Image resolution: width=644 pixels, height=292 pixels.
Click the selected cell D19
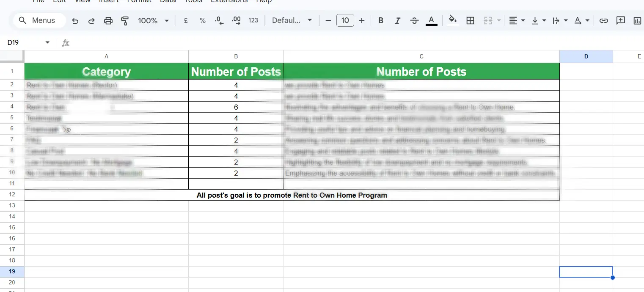586,272
